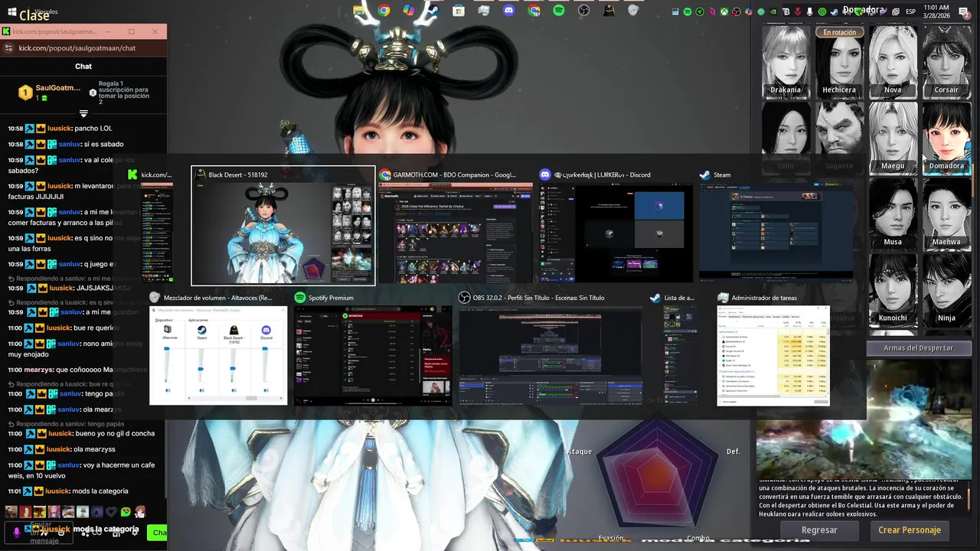This screenshot has height=551, width=980.
Task: Open Discord from the taskbar
Action: click(508, 11)
